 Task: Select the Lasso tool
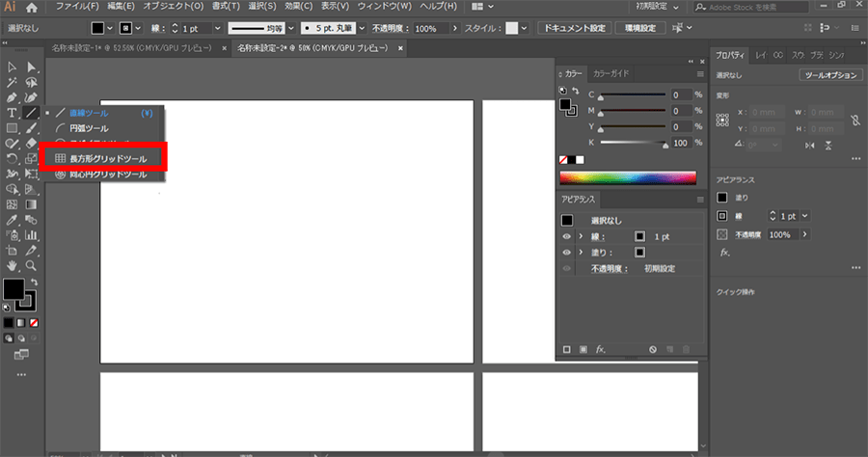click(x=32, y=83)
